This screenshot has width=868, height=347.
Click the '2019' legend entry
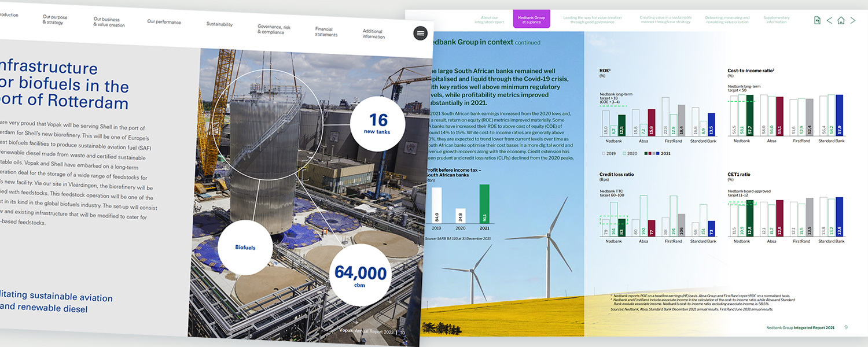(608, 154)
